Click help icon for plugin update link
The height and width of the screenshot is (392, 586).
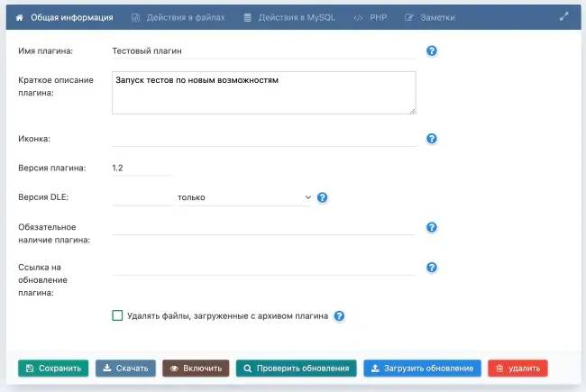(x=431, y=268)
